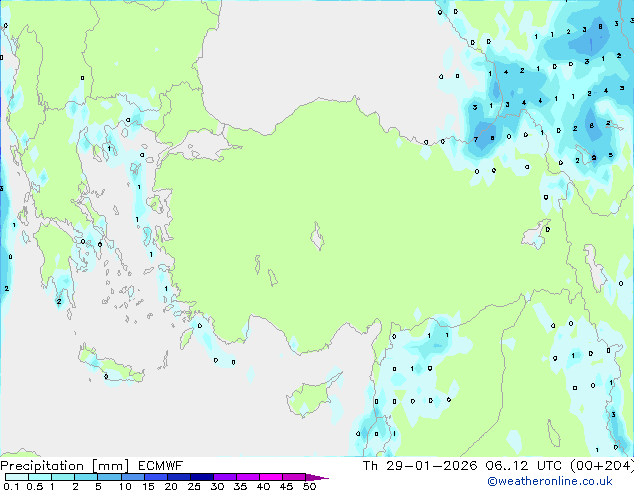The image size is (634, 490).
Task: Click the legend value "45"
Action: pyautogui.click(x=286, y=486)
